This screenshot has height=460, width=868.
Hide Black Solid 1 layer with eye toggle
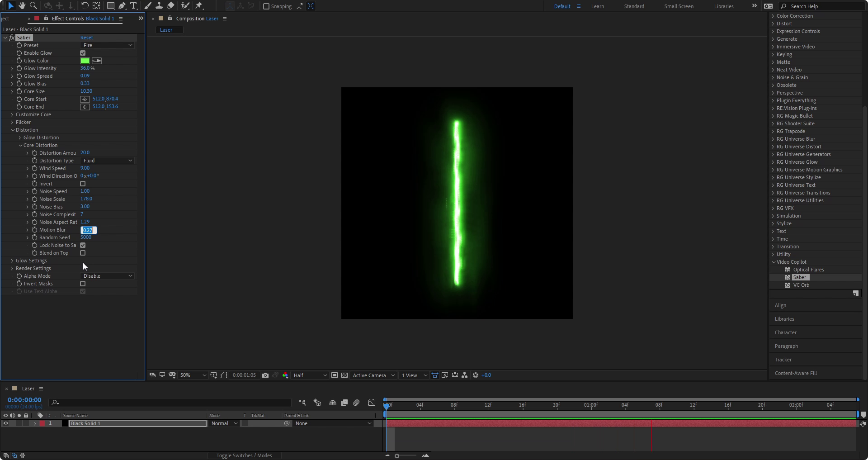[x=6, y=424]
